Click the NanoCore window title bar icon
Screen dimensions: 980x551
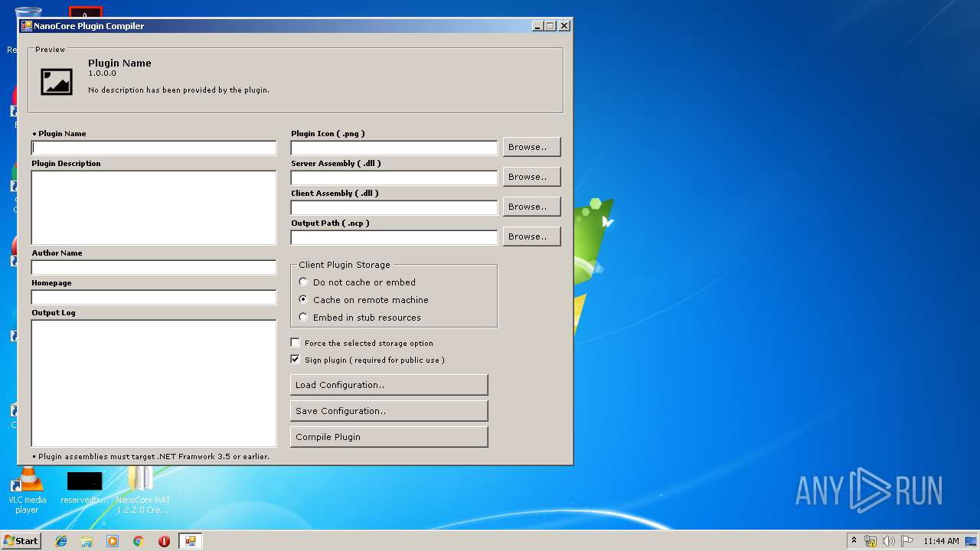(x=26, y=26)
